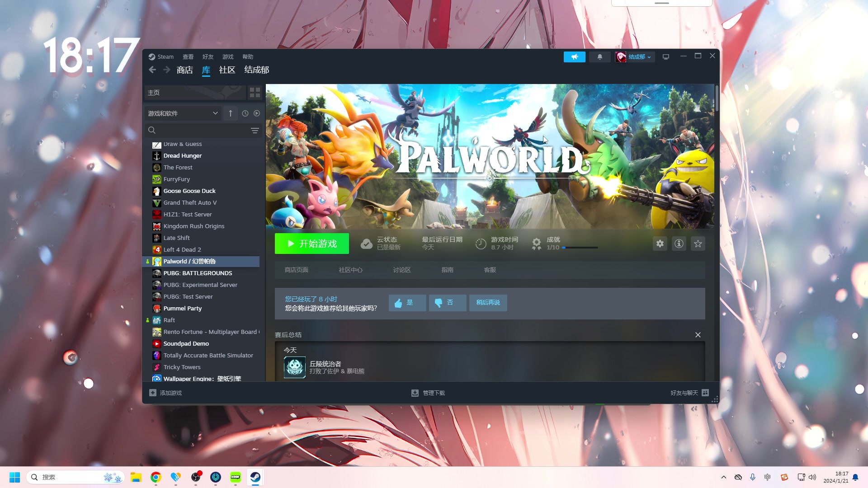Click the 添加游戏 plus icon

coord(153,393)
